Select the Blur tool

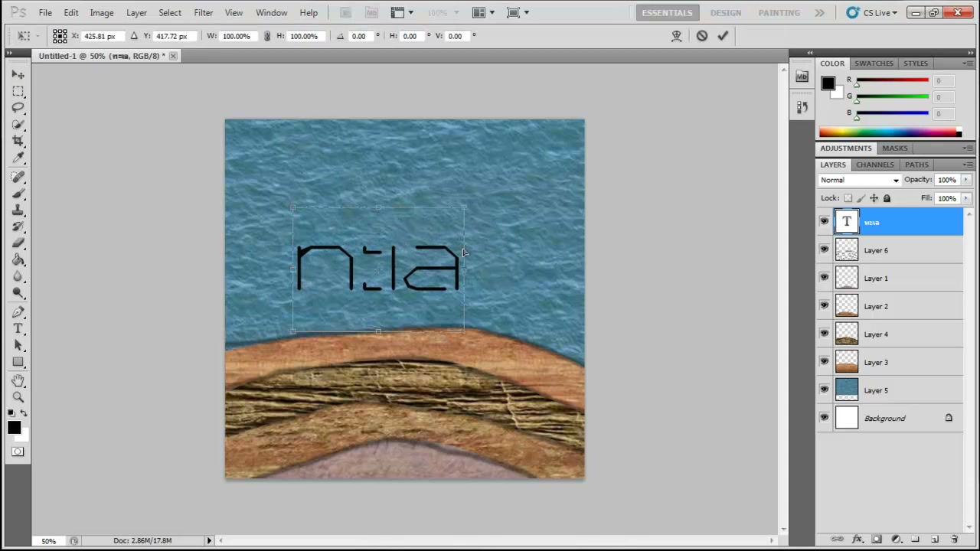tap(18, 278)
